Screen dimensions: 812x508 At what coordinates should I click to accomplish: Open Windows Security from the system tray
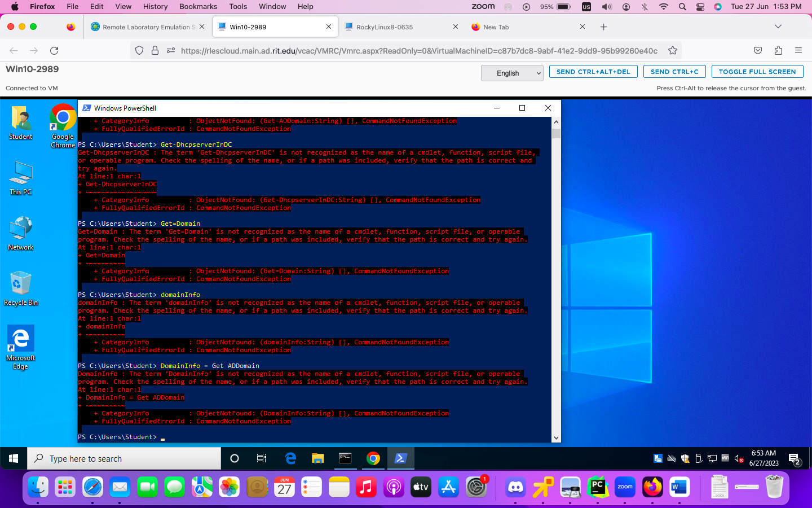point(685,458)
